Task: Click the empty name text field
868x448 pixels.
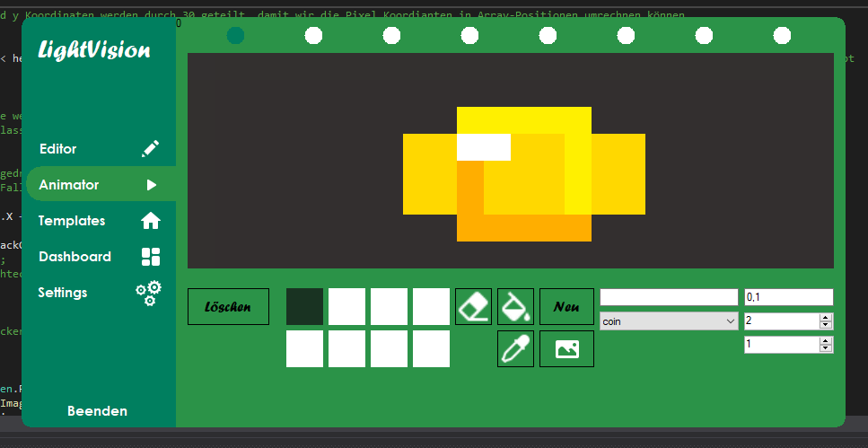Action: click(669, 297)
